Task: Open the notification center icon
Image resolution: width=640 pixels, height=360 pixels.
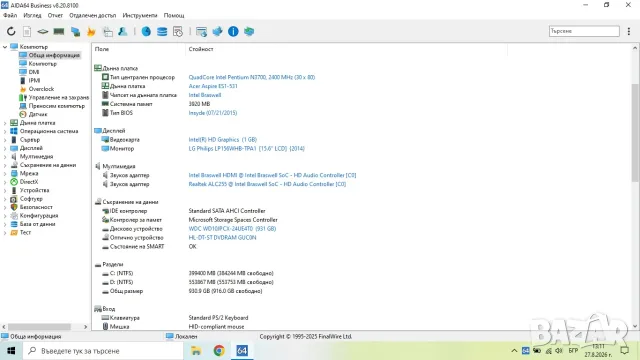Action: click(625, 351)
